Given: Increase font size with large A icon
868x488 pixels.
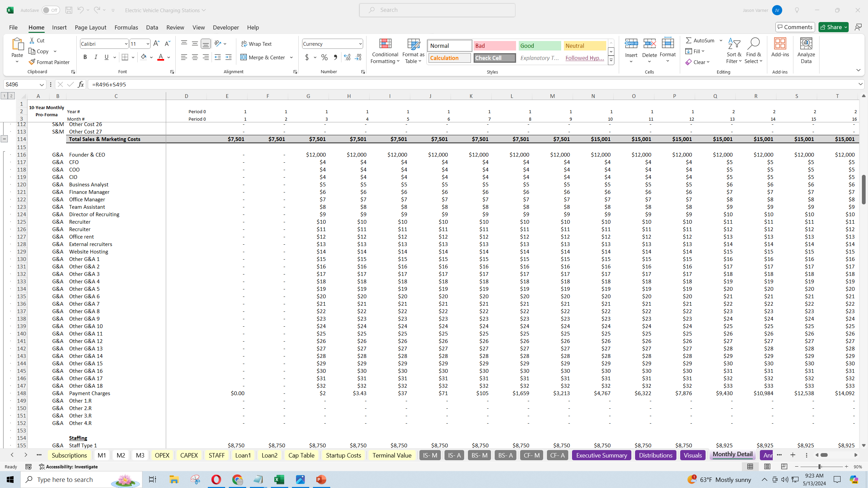Looking at the screenshot, I should 156,44.
